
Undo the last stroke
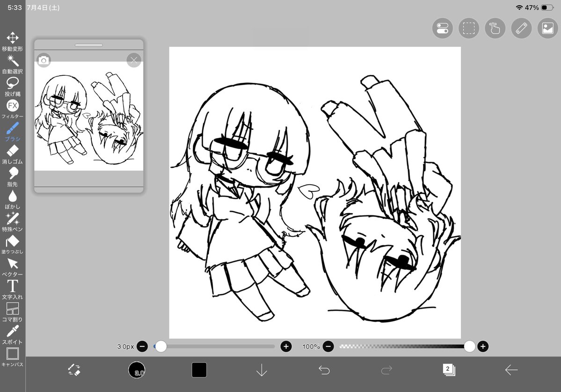point(324,370)
